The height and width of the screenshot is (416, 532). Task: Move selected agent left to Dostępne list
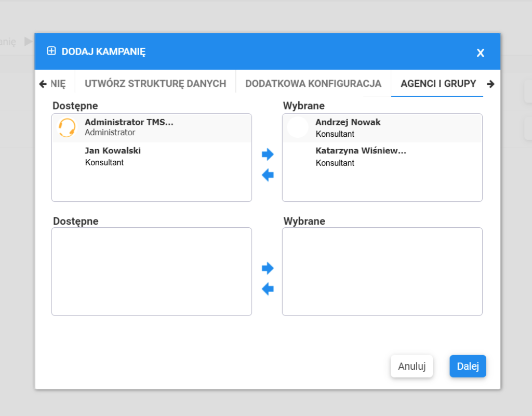tap(268, 175)
